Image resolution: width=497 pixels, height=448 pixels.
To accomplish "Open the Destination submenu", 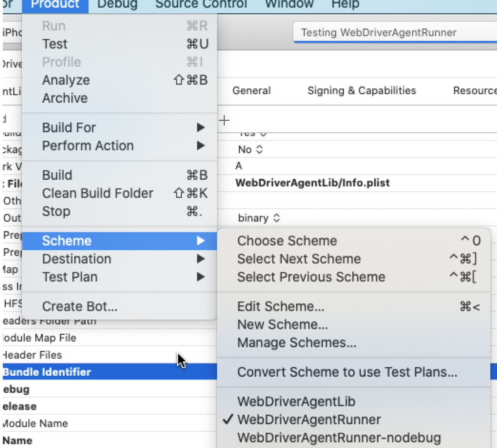I will [119, 259].
